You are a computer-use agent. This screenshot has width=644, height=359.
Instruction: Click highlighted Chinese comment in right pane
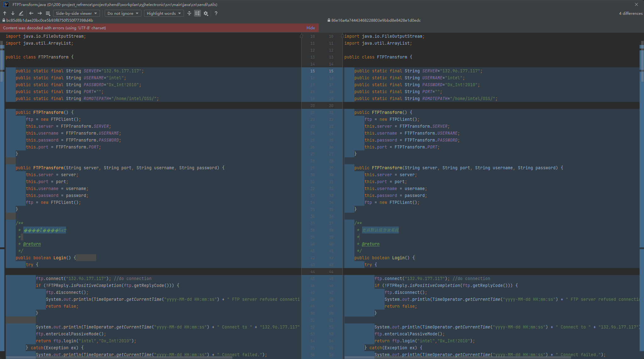point(380,230)
